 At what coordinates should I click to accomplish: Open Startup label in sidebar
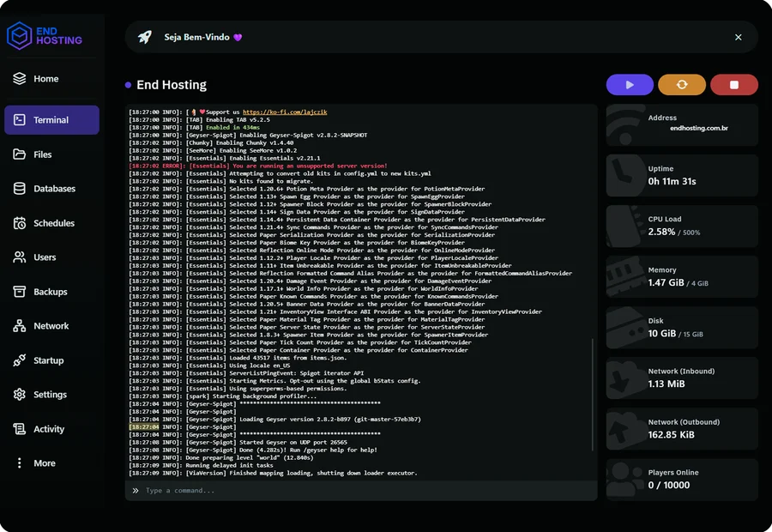pyautogui.click(x=48, y=360)
